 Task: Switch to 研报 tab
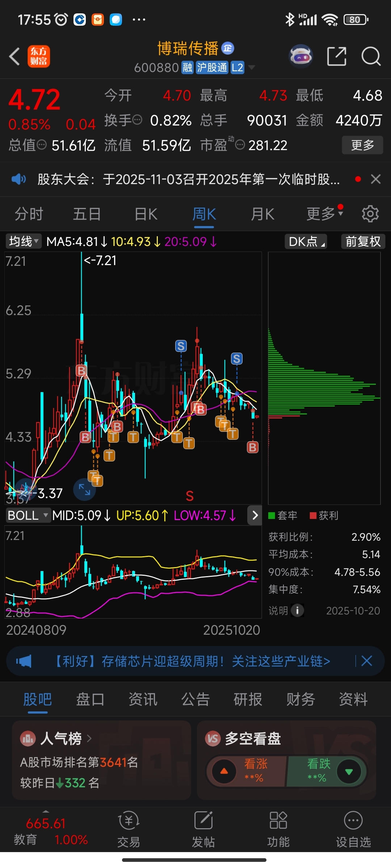(x=248, y=699)
